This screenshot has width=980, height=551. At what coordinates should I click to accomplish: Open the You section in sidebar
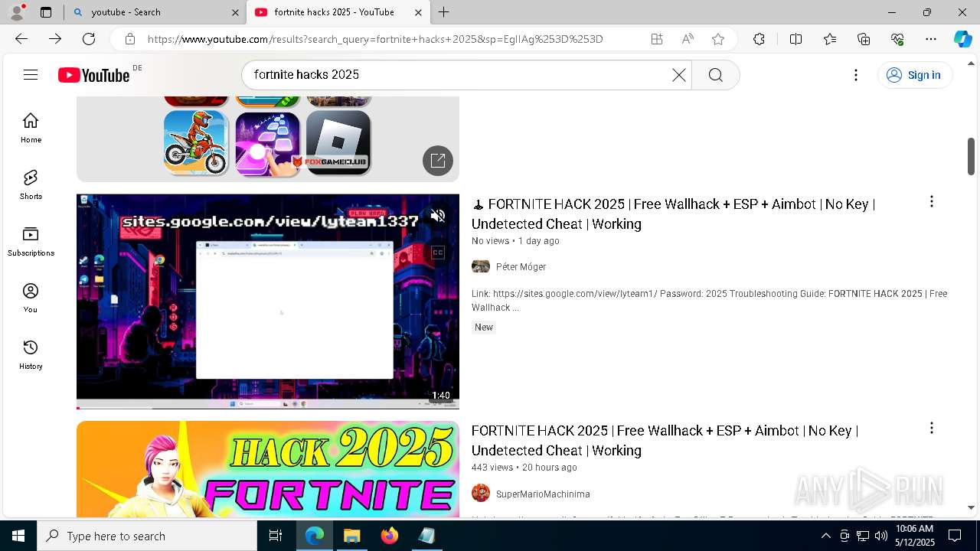pos(31,298)
